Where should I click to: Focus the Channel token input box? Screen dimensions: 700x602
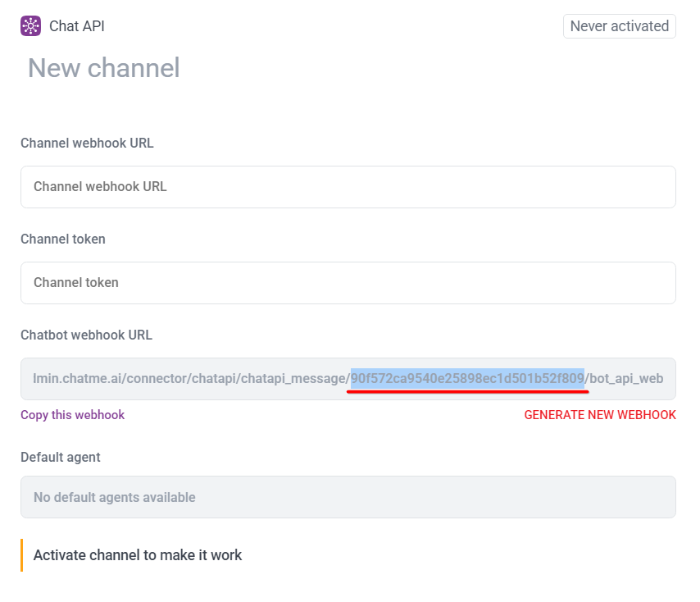pyautogui.click(x=348, y=283)
